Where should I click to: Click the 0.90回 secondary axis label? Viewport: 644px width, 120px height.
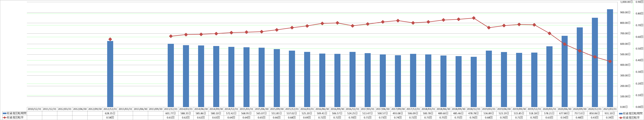coord(640,2)
